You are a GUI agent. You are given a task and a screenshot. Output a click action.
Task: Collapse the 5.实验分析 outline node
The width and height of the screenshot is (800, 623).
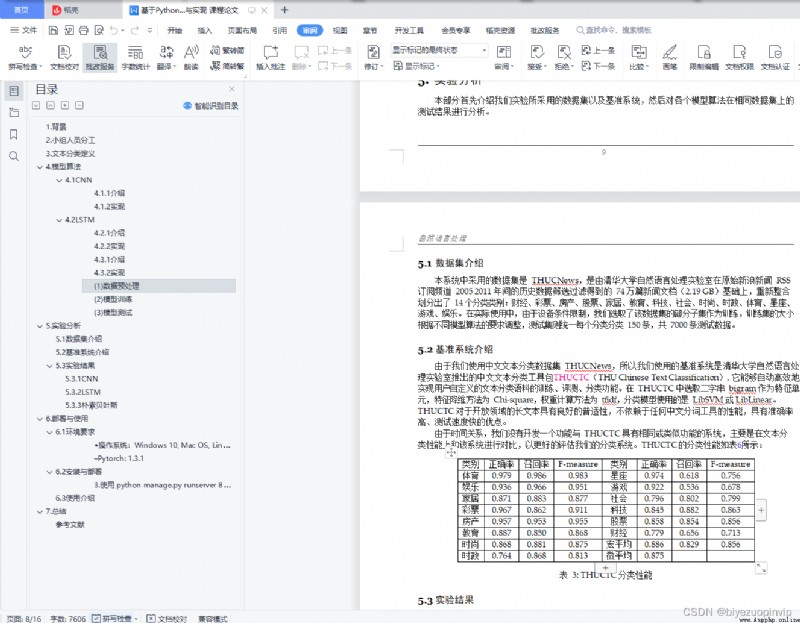[x=40, y=326]
